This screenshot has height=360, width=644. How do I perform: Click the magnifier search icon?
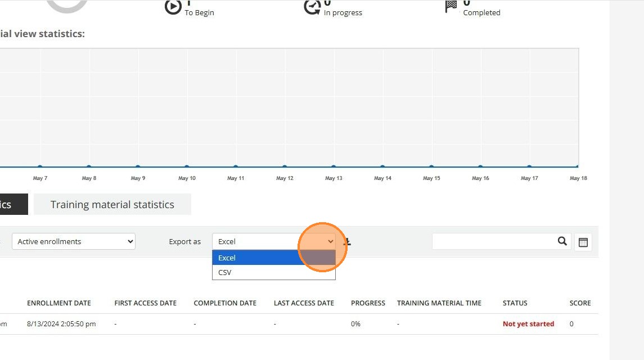pos(562,241)
